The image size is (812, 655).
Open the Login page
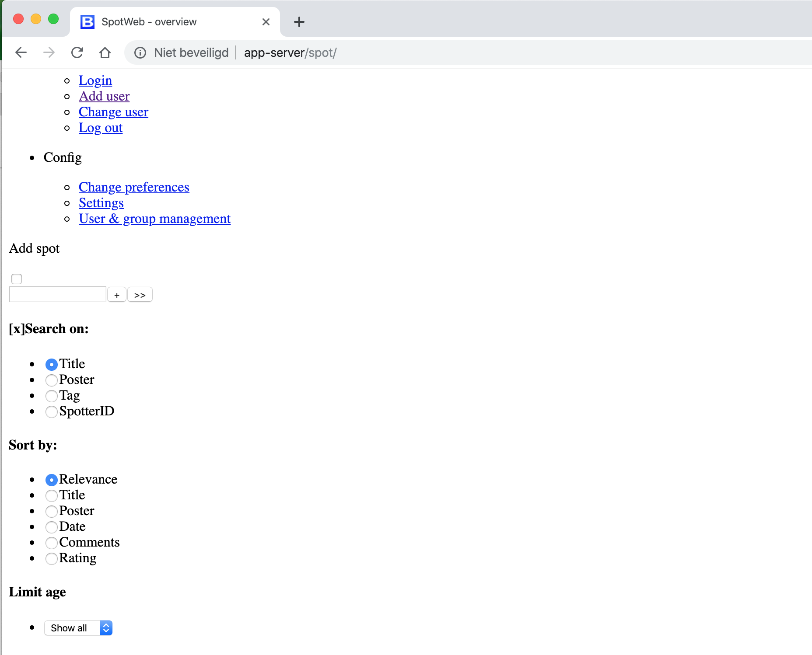95,80
